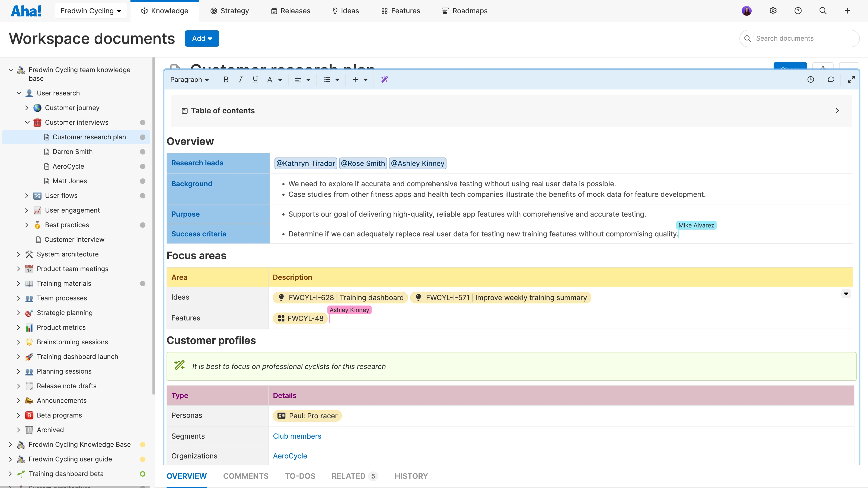Toggle underline formatting
The height and width of the screenshot is (488, 868).
pos(255,79)
